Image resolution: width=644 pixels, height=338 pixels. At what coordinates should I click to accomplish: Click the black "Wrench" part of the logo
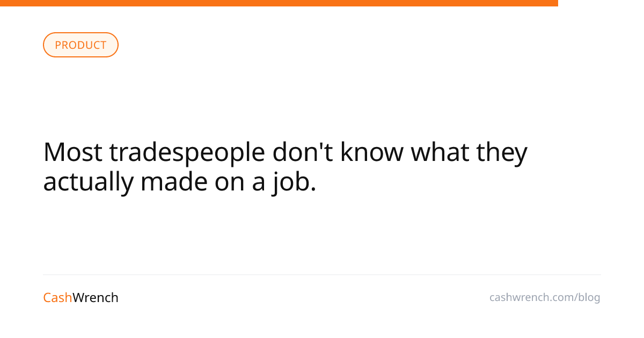coord(96,298)
